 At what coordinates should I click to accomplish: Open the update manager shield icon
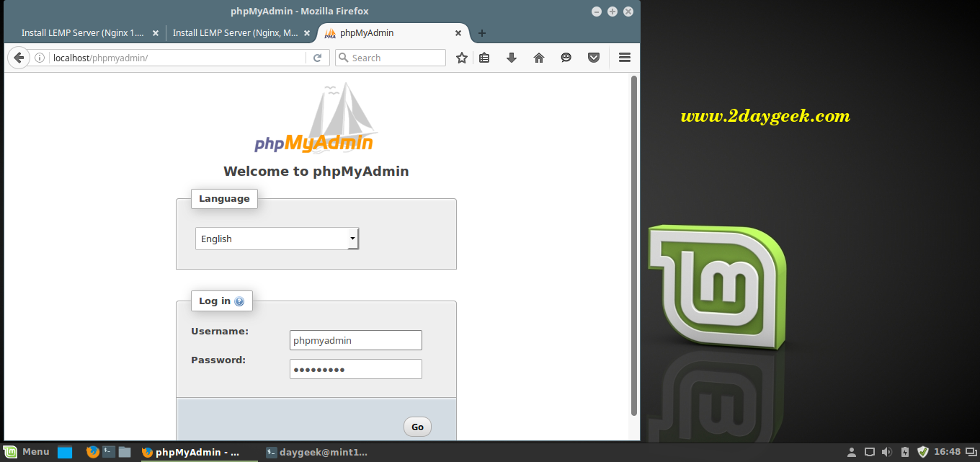(922, 452)
